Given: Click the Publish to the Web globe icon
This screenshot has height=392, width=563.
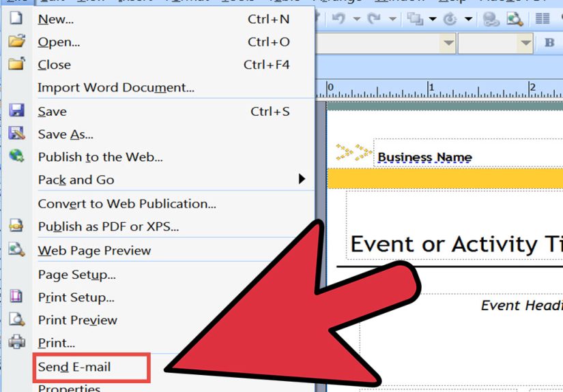Looking at the screenshot, I should [x=16, y=155].
